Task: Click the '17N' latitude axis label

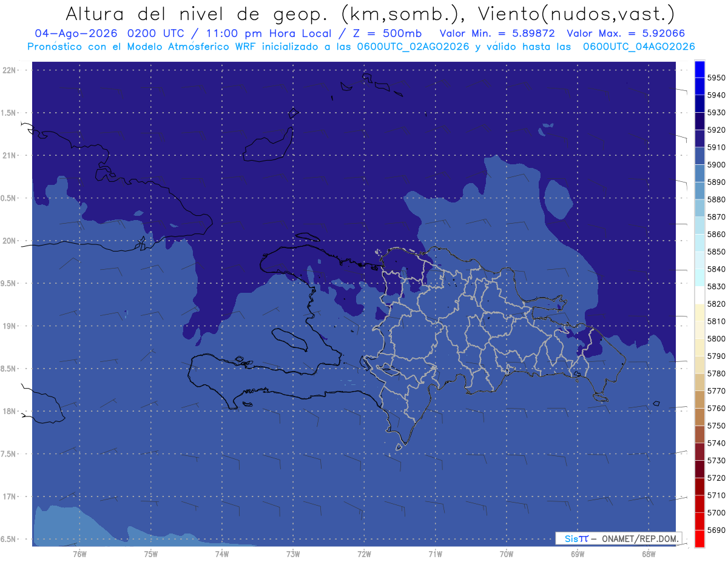Action: point(10,497)
